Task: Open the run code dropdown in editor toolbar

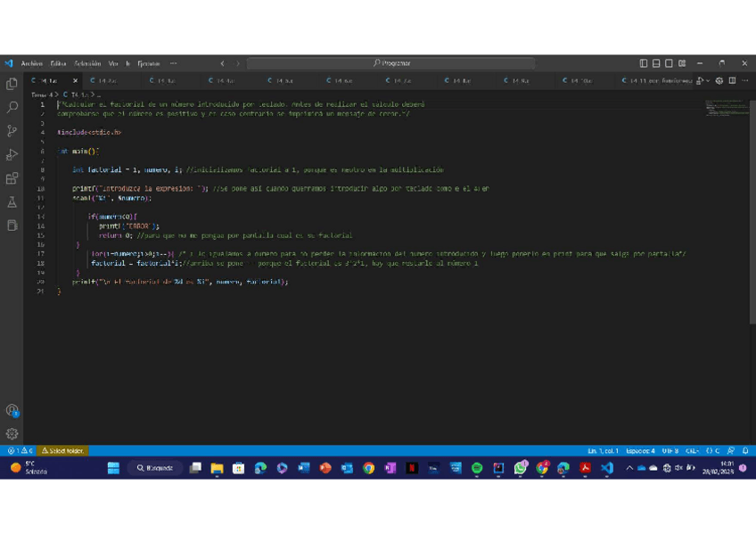Action: click(x=708, y=80)
